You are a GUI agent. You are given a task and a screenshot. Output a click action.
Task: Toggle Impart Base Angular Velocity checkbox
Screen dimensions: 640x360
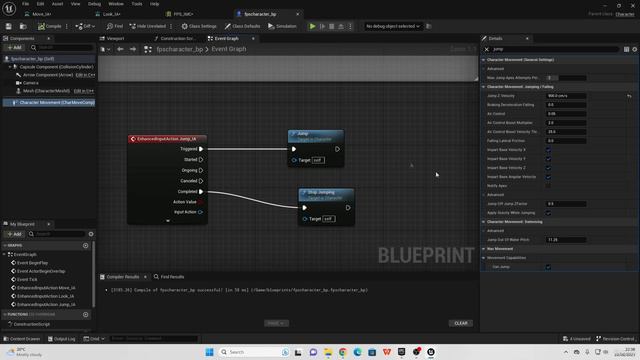pyautogui.click(x=548, y=177)
